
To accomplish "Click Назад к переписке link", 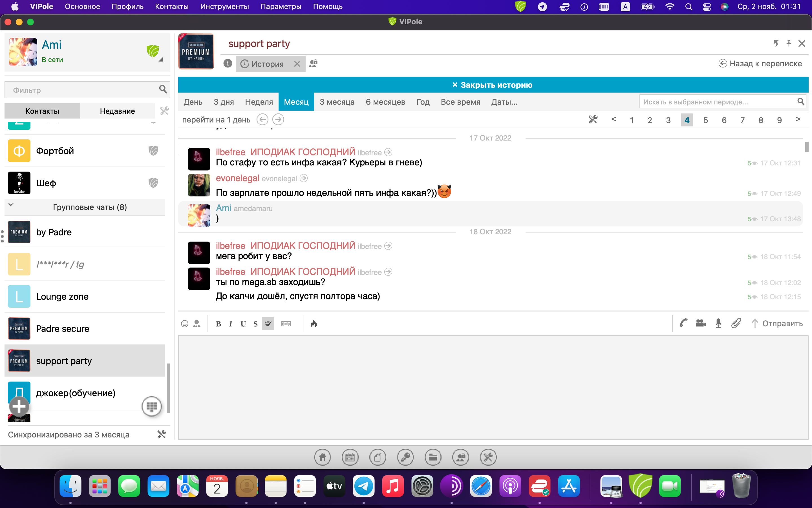I will (760, 63).
